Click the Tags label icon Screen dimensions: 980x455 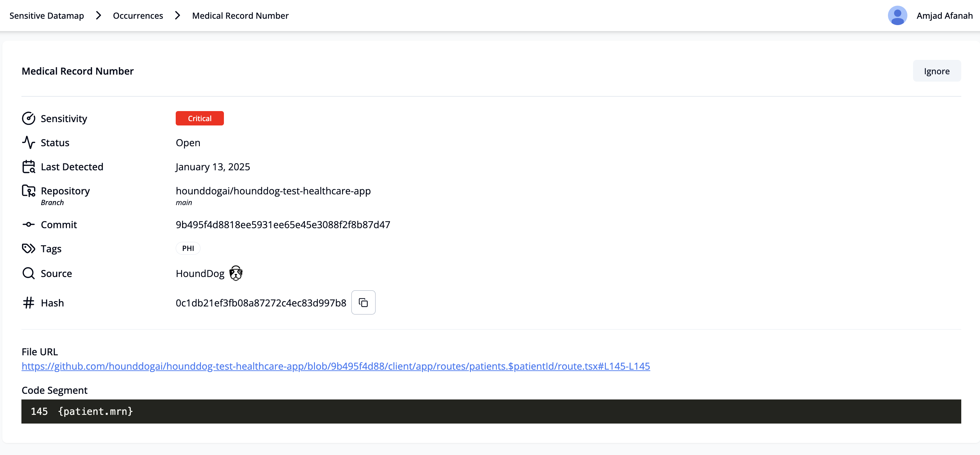click(x=28, y=249)
